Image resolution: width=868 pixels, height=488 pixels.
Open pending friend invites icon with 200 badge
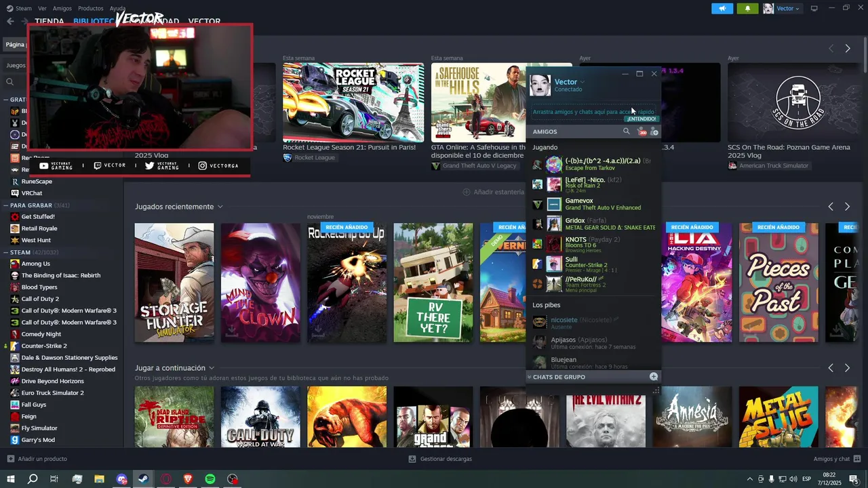(x=641, y=131)
